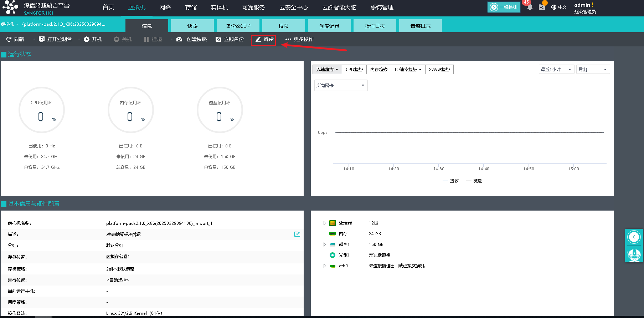Expand the 磁盘1 disk details
Image resolution: width=644 pixels, height=318 pixels.
(324, 244)
